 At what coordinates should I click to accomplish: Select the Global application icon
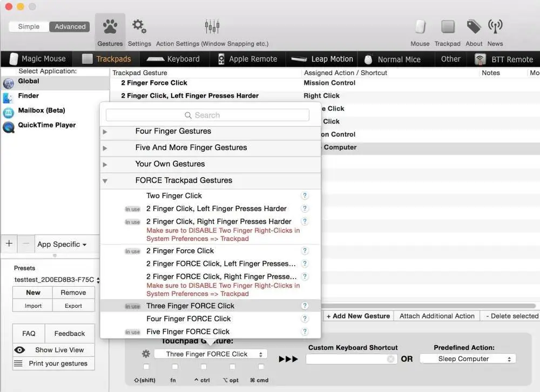(8, 83)
